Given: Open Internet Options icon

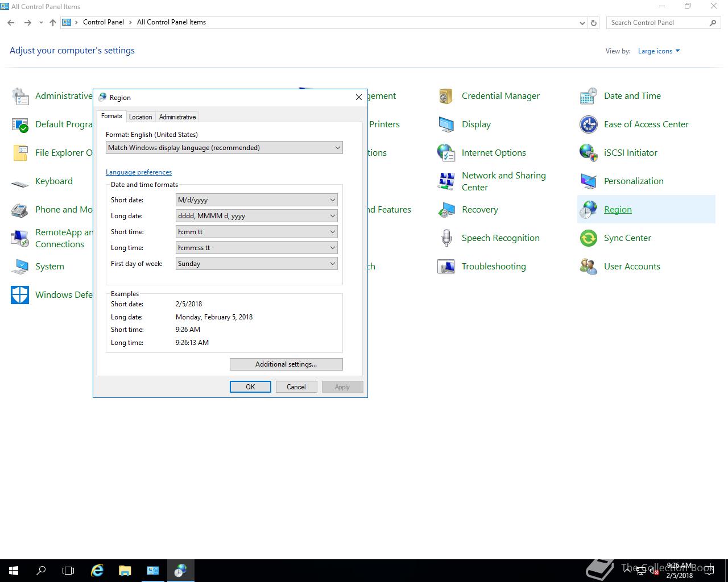Looking at the screenshot, I should [x=446, y=153].
